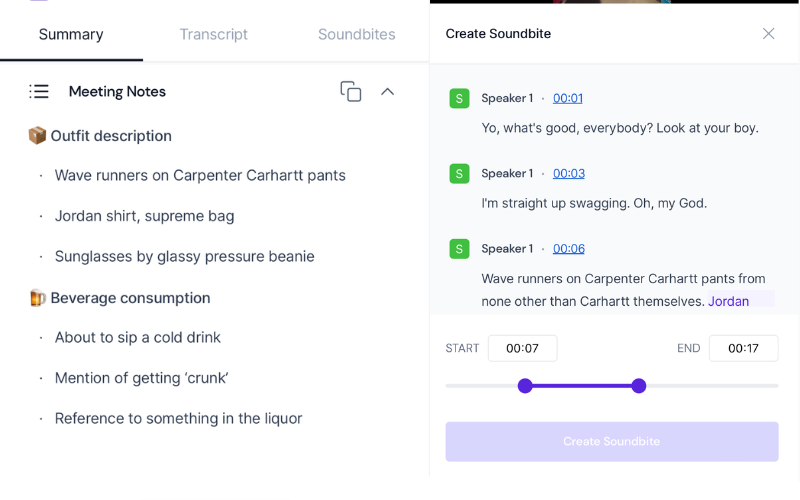800x500 pixels.
Task: Jump to timestamp 00:06
Action: tap(569, 248)
